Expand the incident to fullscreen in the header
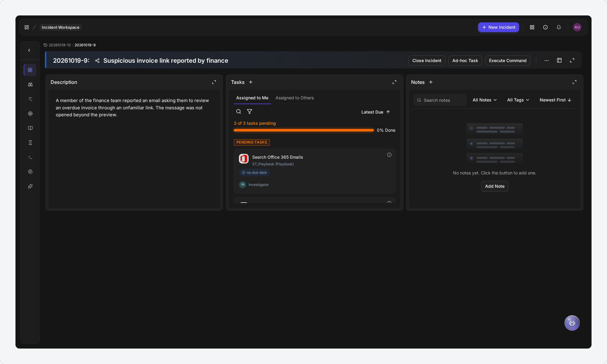Viewport: 607px width, 364px height. tap(572, 61)
